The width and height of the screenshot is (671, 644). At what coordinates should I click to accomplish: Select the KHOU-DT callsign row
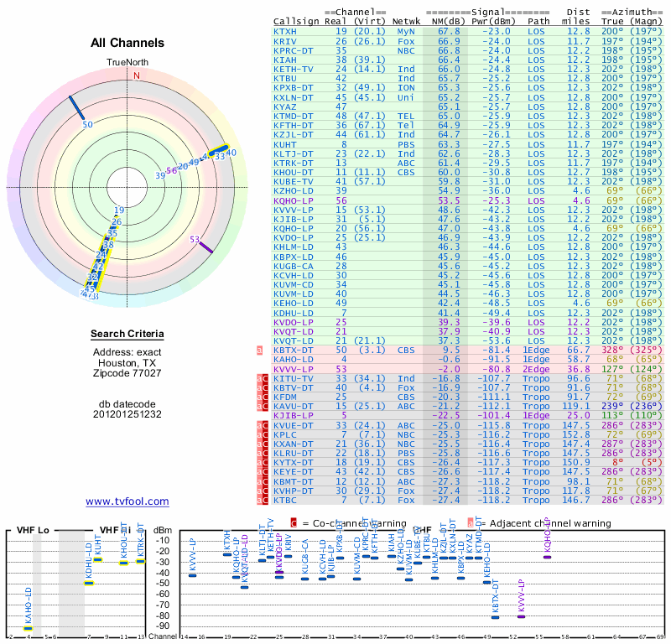click(x=294, y=172)
